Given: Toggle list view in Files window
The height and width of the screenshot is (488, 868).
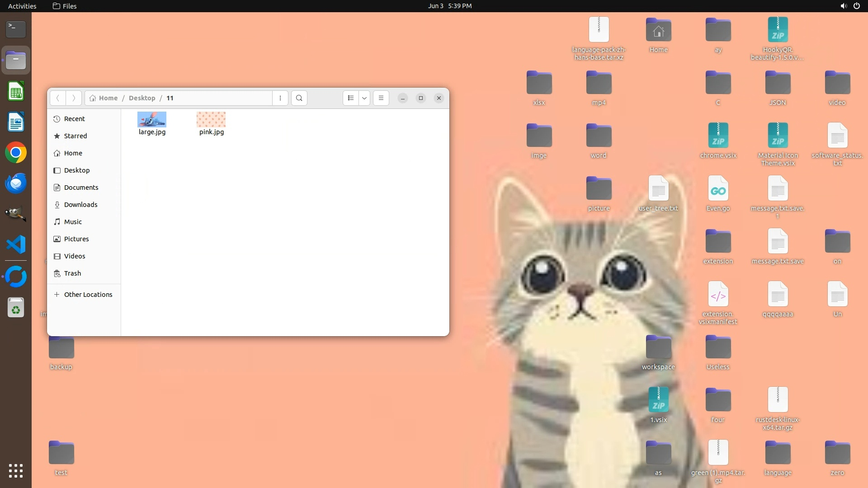Looking at the screenshot, I should tap(351, 98).
